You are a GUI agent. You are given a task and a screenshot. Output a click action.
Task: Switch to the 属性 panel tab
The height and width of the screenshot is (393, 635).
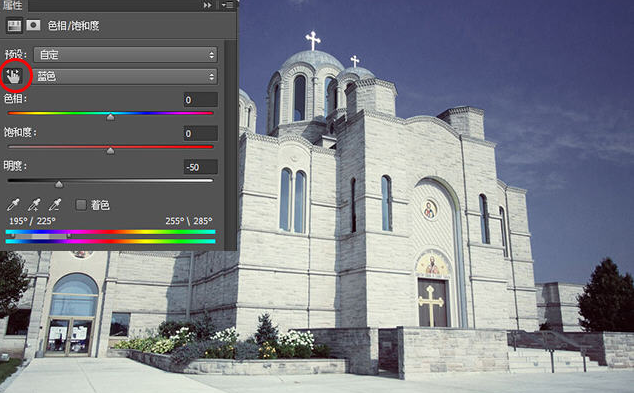click(13, 5)
